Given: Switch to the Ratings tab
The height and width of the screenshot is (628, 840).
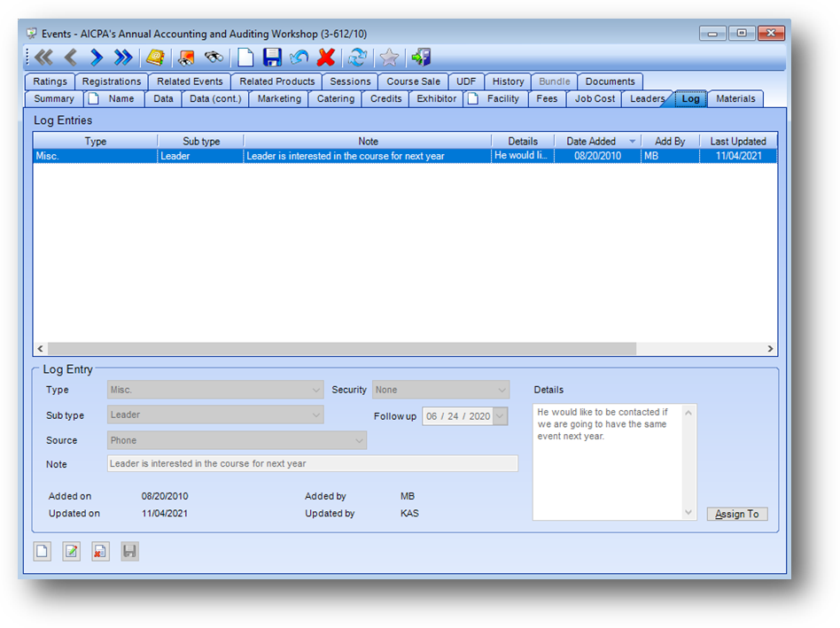Looking at the screenshot, I should (51, 81).
